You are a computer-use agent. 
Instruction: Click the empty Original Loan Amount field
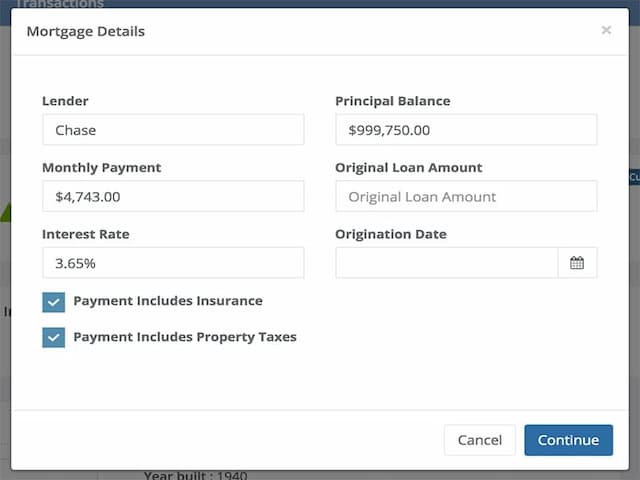(465, 197)
